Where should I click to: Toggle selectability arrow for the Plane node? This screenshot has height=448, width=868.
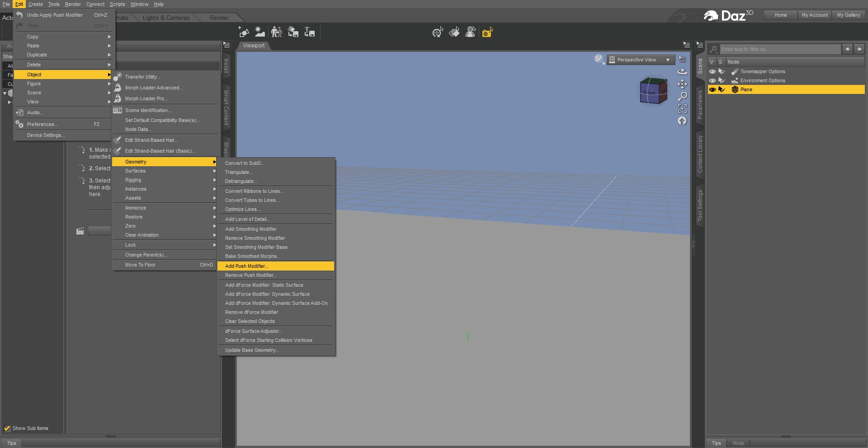pos(722,89)
